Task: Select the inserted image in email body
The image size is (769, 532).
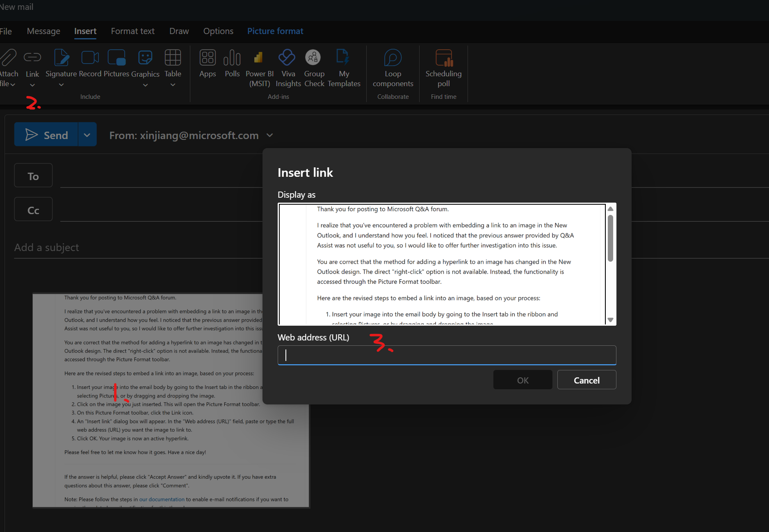Action: [171, 400]
